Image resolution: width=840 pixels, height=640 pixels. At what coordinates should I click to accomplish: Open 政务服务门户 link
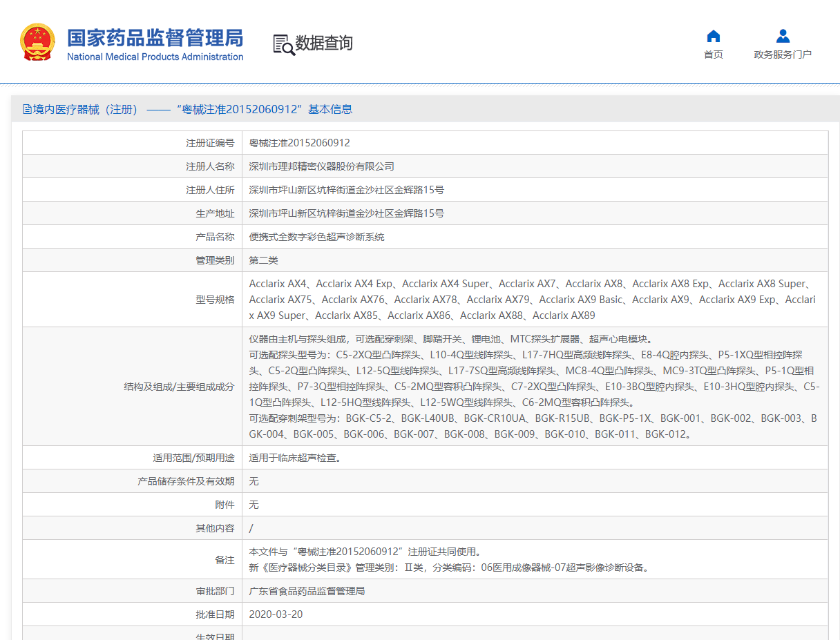[783, 55]
